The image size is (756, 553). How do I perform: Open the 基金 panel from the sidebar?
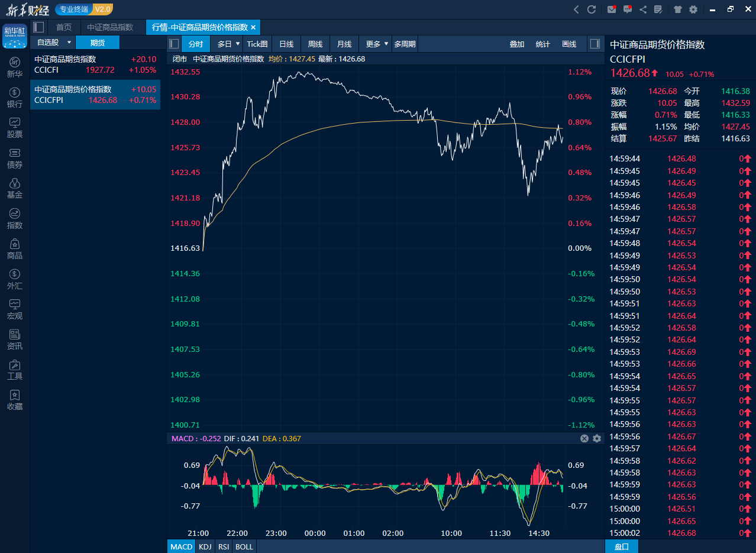pyautogui.click(x=14, y=189)
